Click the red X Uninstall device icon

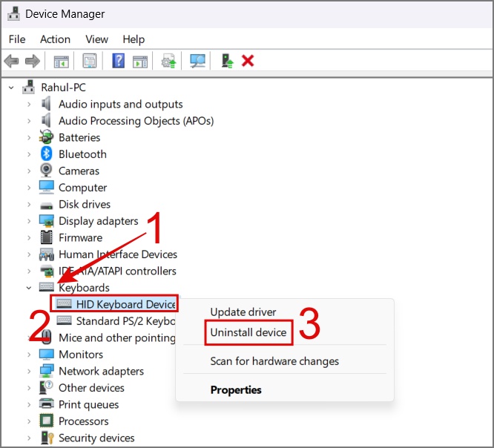click(x=248, y=61)
